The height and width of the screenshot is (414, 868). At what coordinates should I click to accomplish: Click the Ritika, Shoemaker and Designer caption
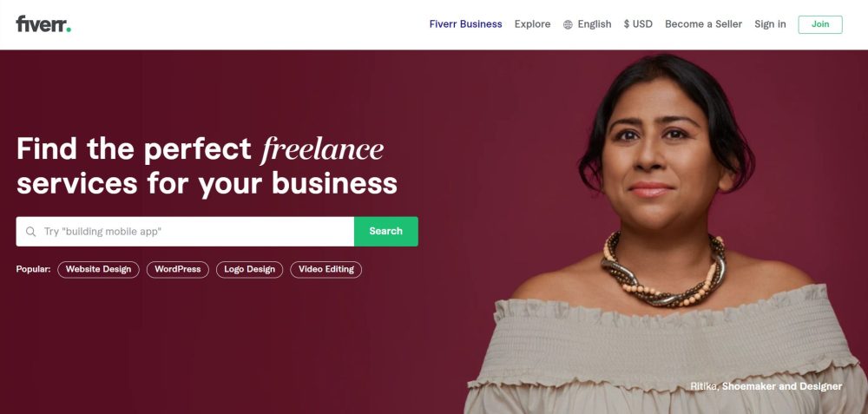pyautogui.click(x=766, y=386)
